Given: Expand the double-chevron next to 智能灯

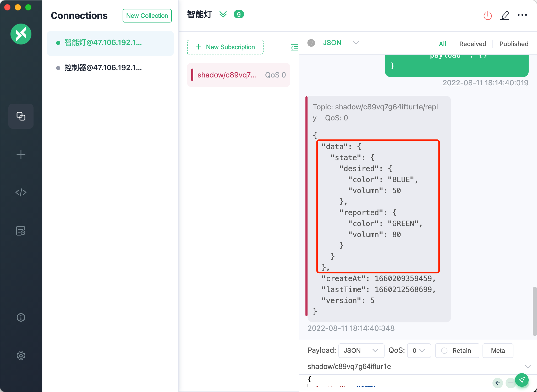Looking at the screenshot, I should [x=223, y=14].
